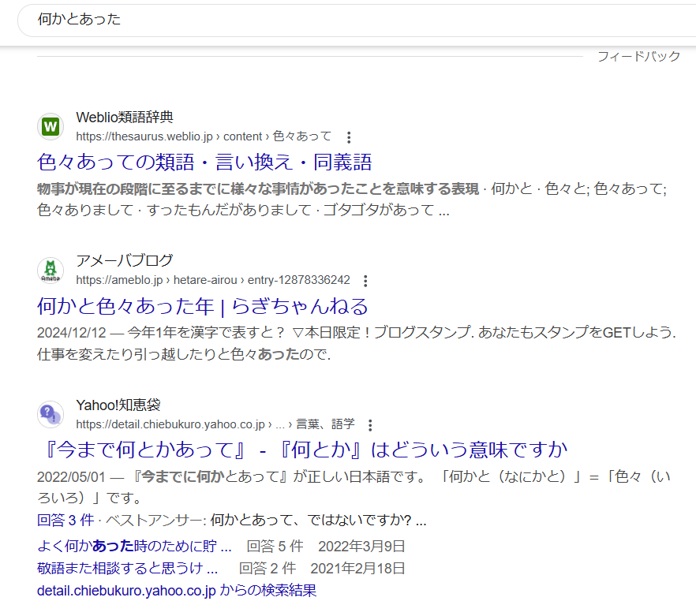Open three-dot menu for Weblio result
The width and height of the screenshot is (696, 616).
349,137
